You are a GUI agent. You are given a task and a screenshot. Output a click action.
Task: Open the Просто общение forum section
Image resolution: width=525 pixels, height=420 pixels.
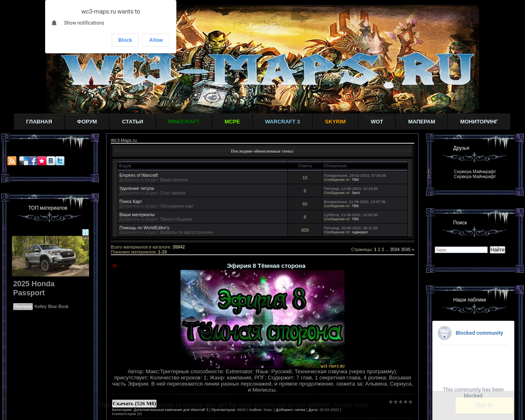[176, 219]
